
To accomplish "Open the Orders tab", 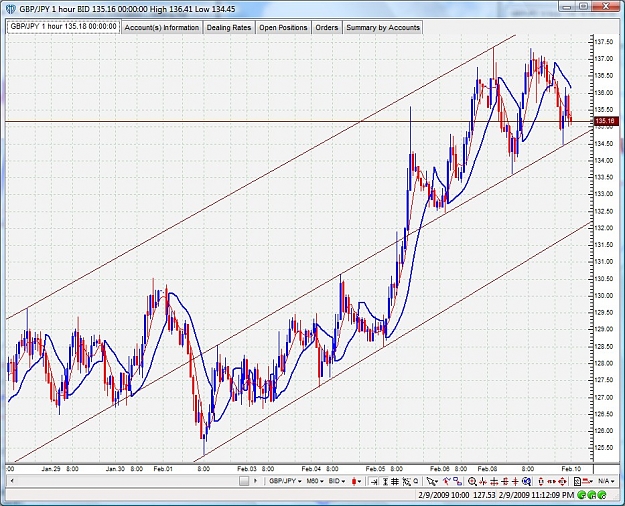I will pos(326,28).
